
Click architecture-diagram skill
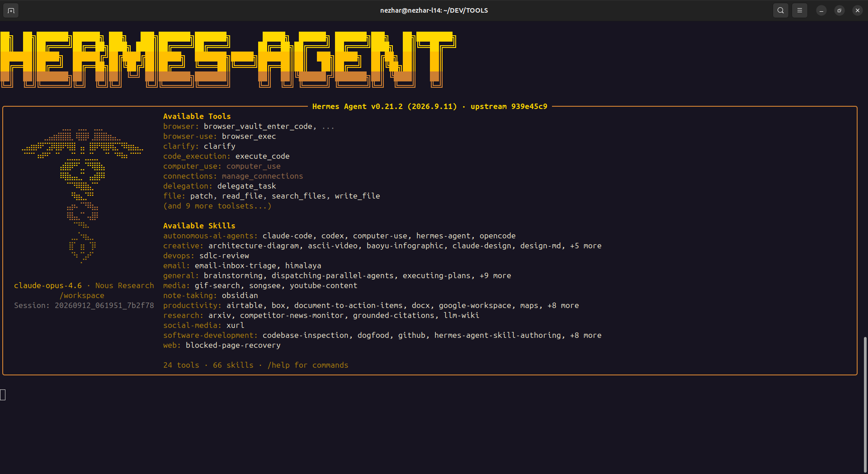point(253,246)
